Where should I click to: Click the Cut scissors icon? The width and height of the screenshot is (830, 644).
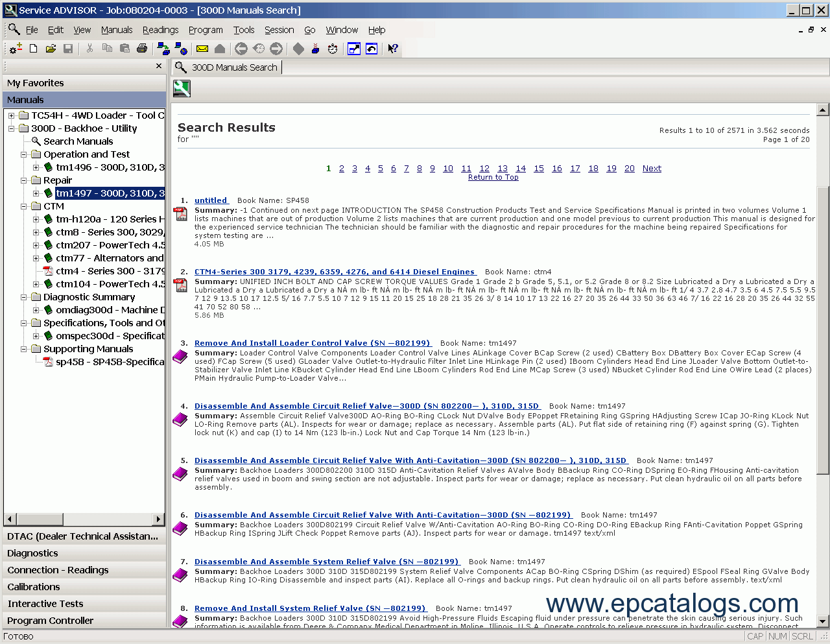(x=89, y=49)
